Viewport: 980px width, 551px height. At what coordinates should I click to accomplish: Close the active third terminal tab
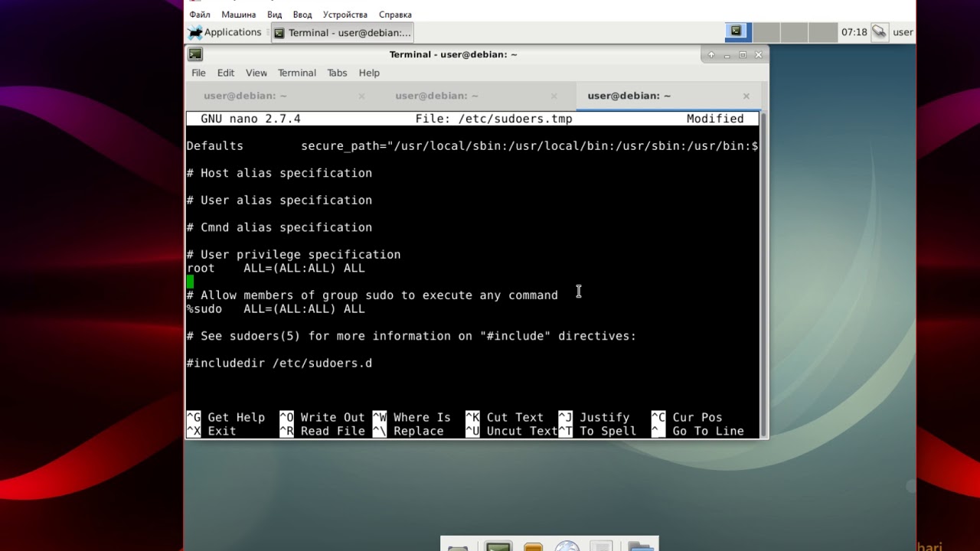pos(746,96)
